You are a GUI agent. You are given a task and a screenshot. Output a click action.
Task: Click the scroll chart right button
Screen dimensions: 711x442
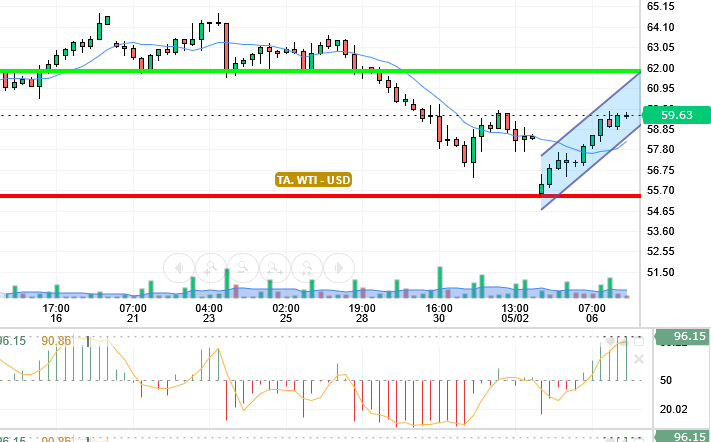339,268
